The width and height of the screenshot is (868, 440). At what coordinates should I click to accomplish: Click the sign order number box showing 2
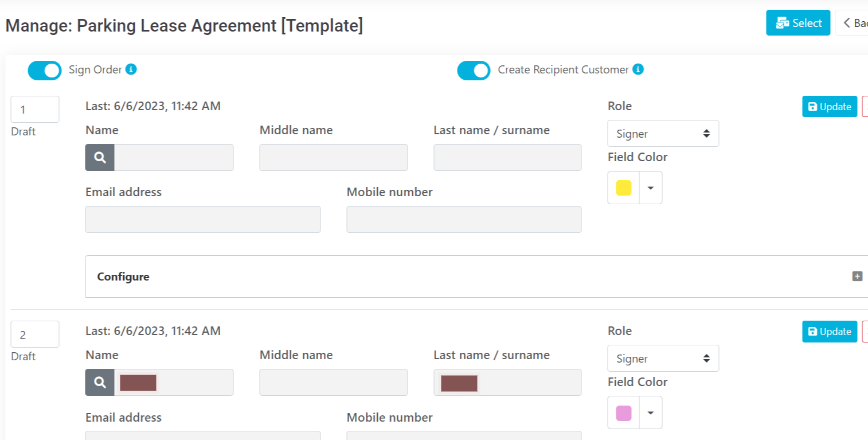35,334
